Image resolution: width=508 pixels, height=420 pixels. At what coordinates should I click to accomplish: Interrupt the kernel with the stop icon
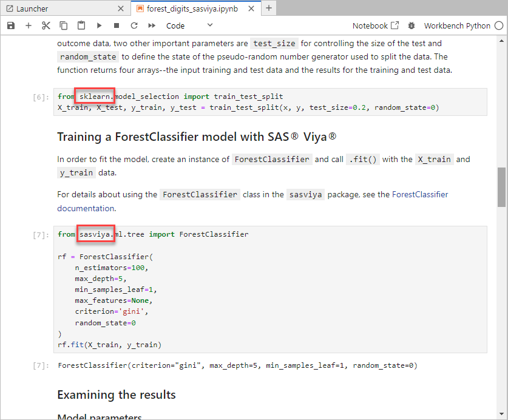[117, 25]
